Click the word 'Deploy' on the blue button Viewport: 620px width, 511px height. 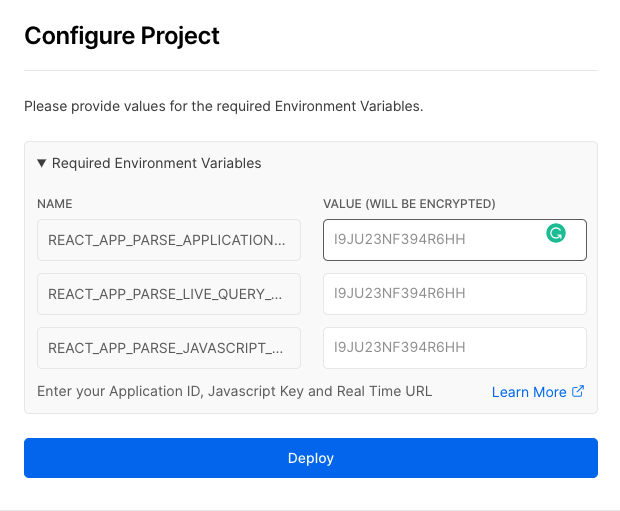pos(311,458)
